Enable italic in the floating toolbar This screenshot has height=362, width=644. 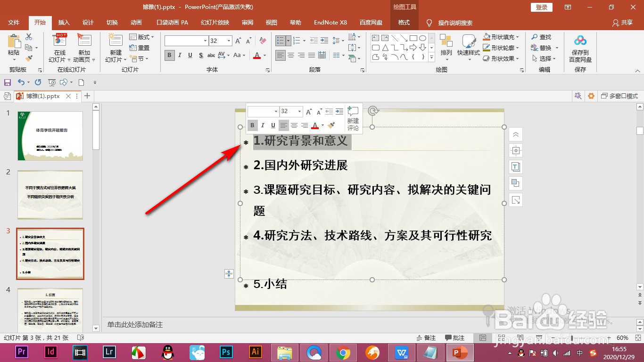pyautogui.click(x=263, y=125)
